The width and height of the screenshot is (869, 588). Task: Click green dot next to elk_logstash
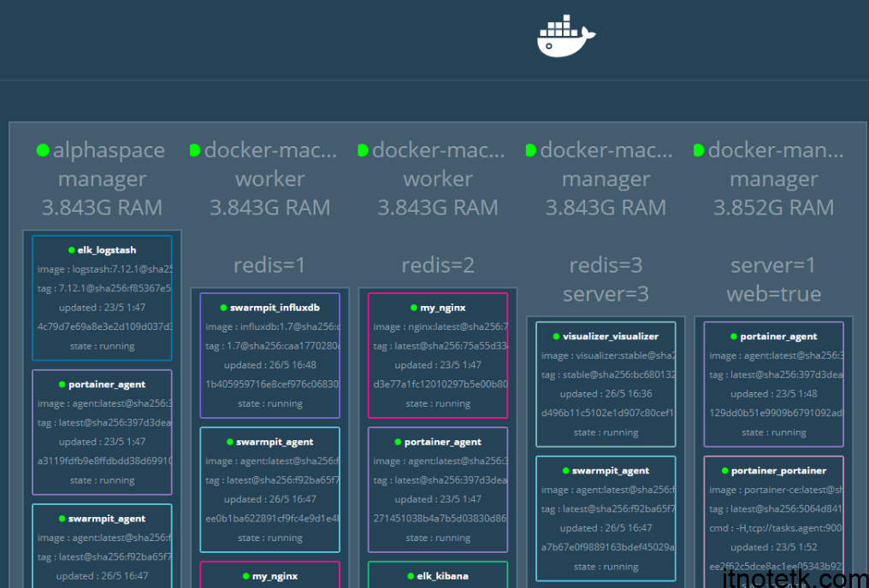click(x=72, y=250)
